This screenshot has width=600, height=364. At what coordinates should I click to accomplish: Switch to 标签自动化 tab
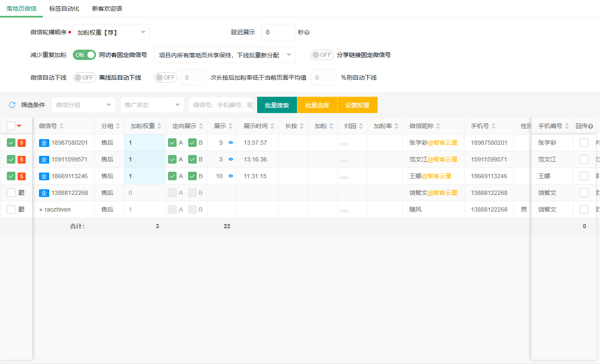tap(64, 9)
